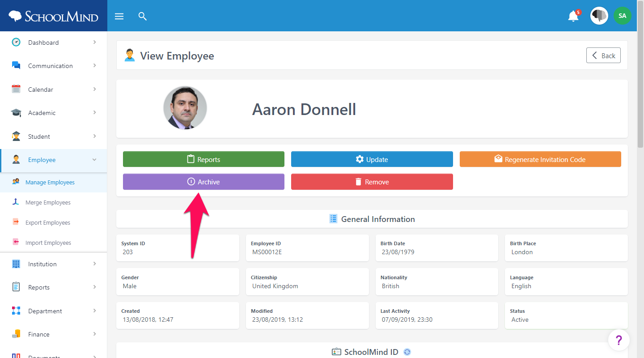Open the purple question mark help button
Viewport: 644px width, 358px height.
tap(619, 340)
